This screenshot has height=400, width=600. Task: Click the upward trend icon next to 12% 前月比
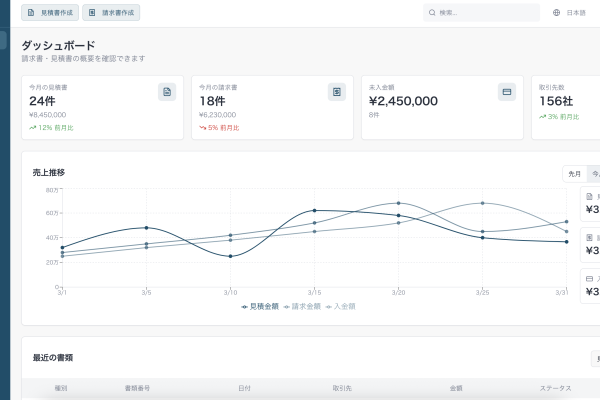pos(33,128)
